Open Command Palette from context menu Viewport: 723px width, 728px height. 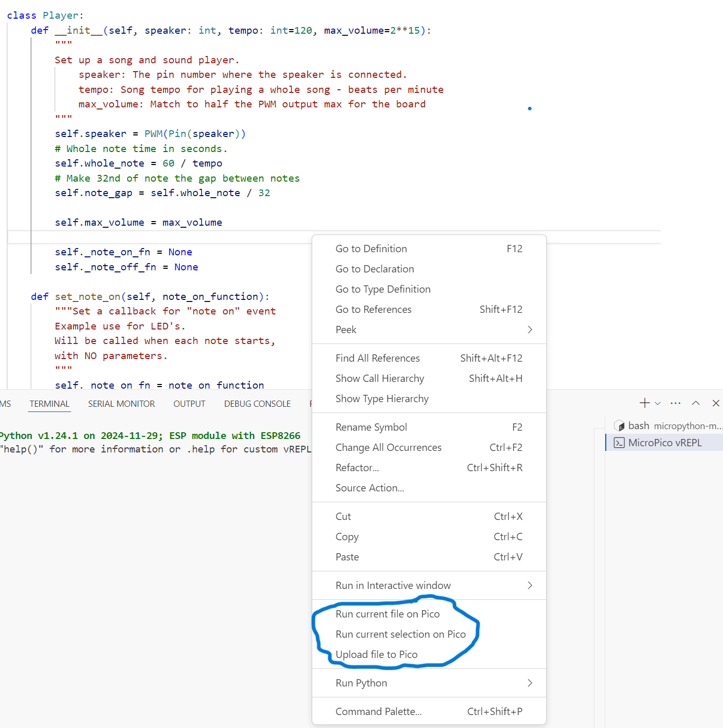[x=379, y=711]
